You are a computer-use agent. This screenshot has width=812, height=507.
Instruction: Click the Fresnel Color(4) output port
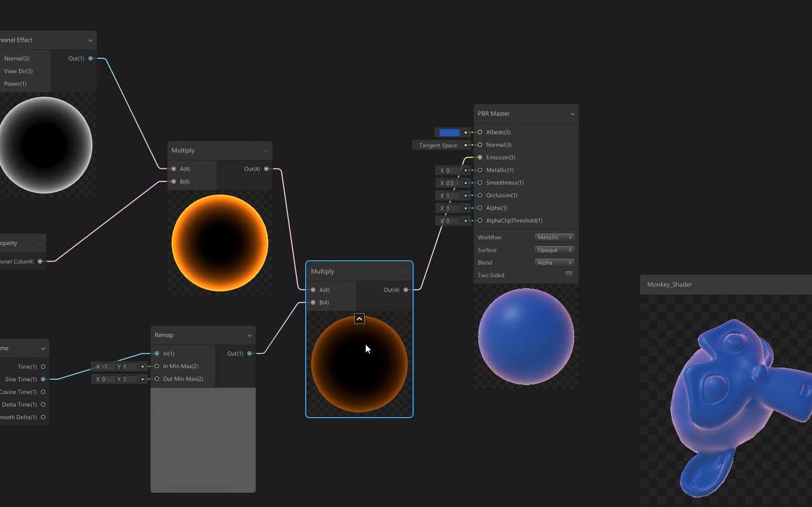point(40,261)
